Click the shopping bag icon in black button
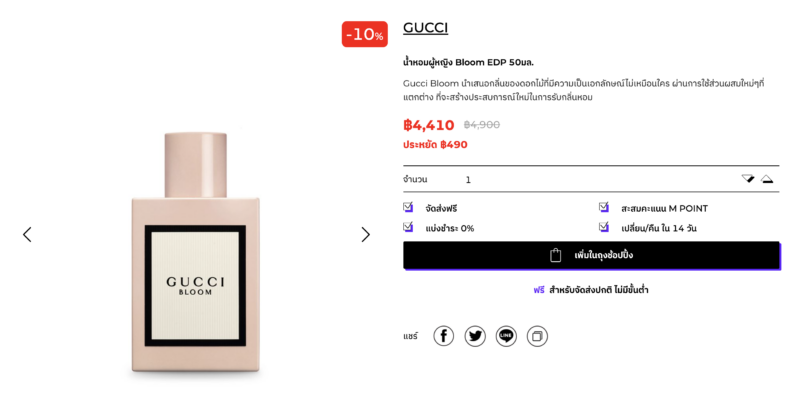This screenshot has height=405, width=800. click(556, 255)
